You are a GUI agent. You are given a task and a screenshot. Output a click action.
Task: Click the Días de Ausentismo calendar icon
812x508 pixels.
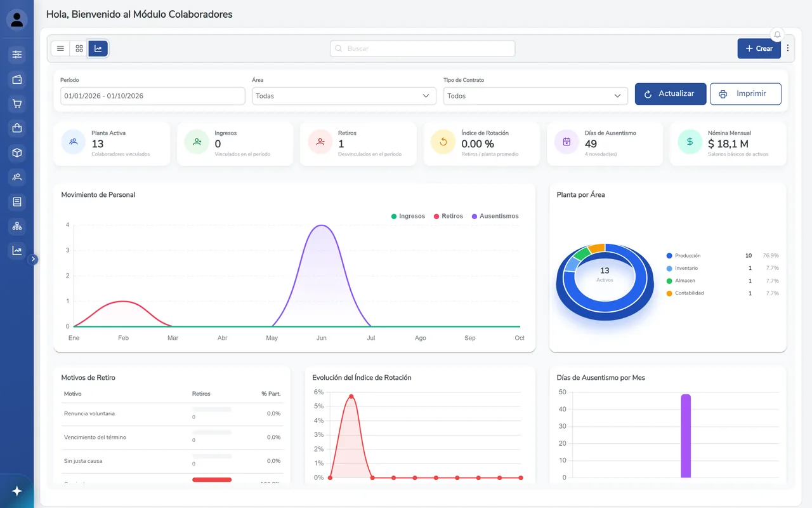pyautogui.click(x=566, y=142)
